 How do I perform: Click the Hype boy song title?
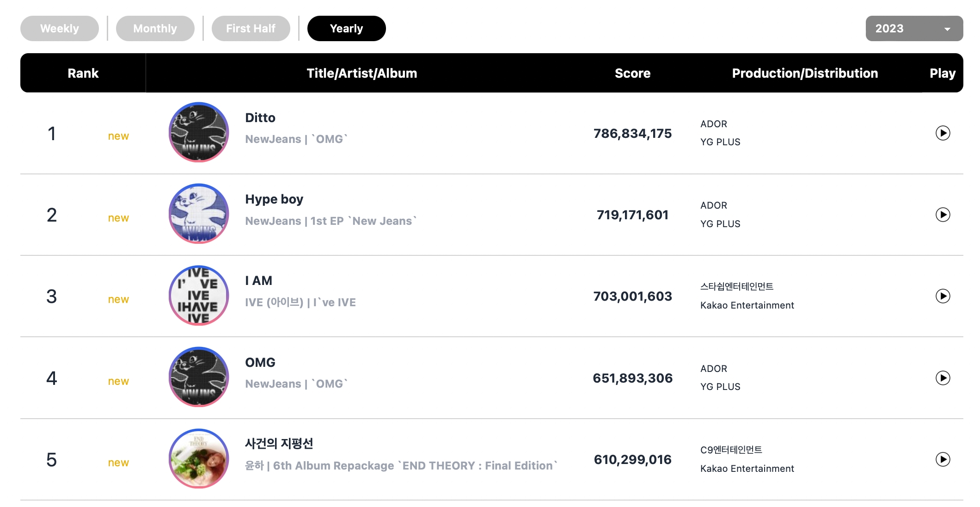pos(274,199)
